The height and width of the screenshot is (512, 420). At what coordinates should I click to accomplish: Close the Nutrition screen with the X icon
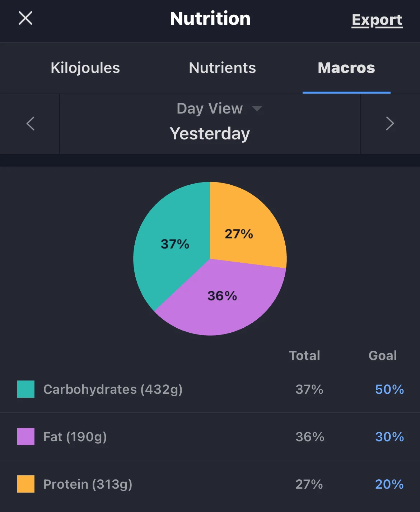(25, 18)
